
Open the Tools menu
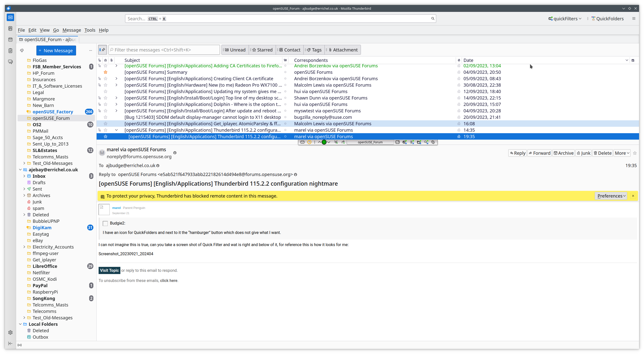pos(90,30)
